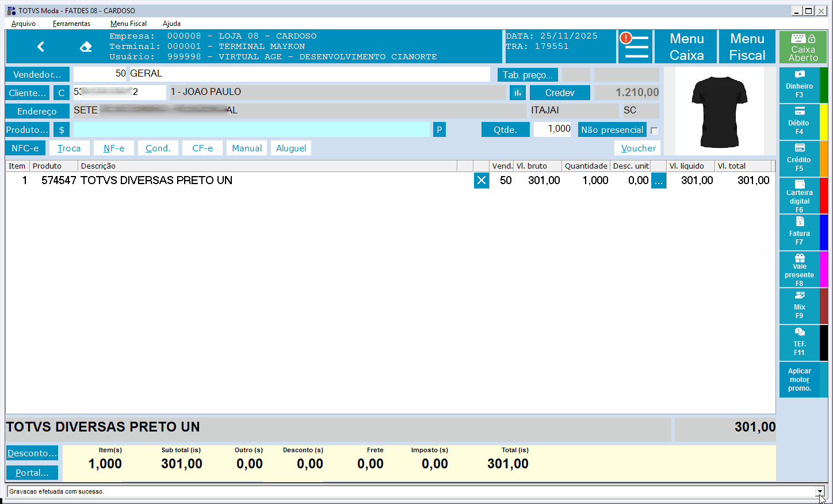Click the Descrição column header
The image size is (833, 504).
coord(268,166)
